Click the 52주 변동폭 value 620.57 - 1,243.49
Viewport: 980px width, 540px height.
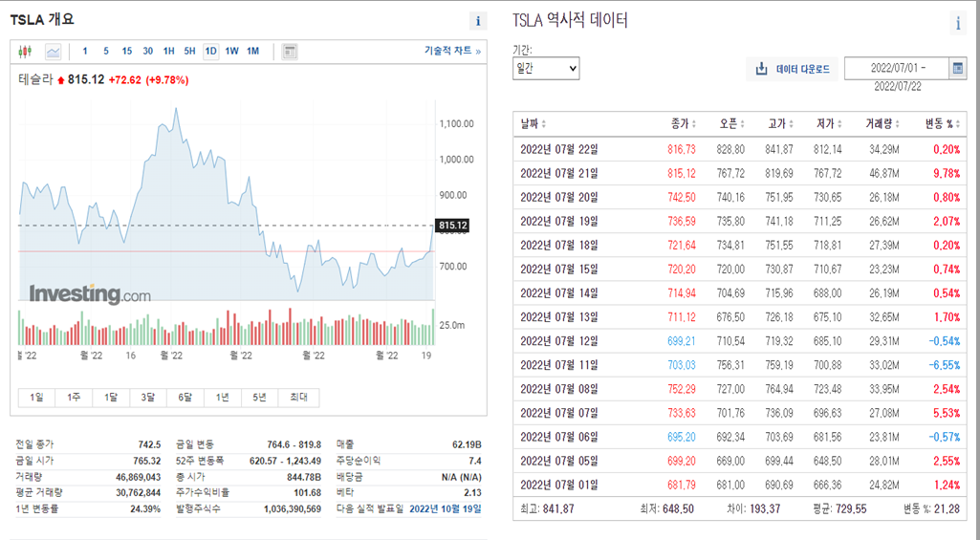point(286,461)
